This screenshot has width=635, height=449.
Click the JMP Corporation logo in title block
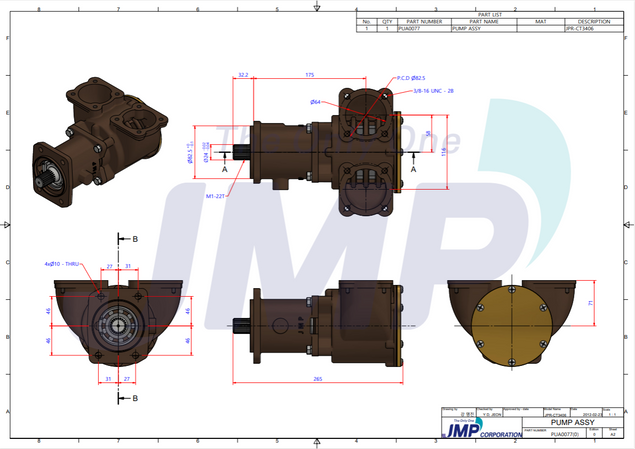point(481,431)
